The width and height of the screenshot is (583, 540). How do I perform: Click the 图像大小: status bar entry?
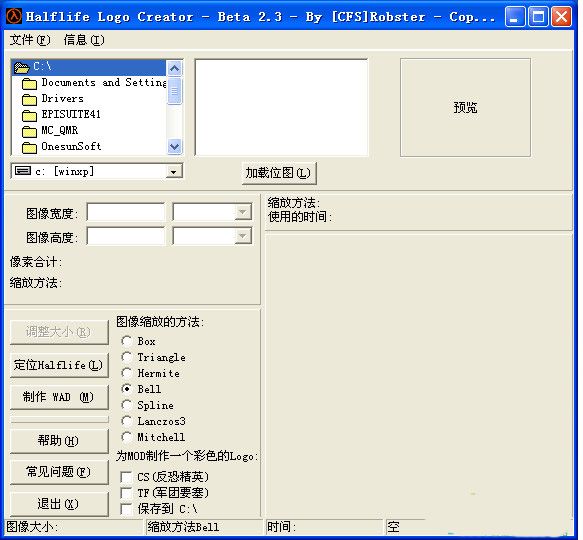tap(74, 527)
